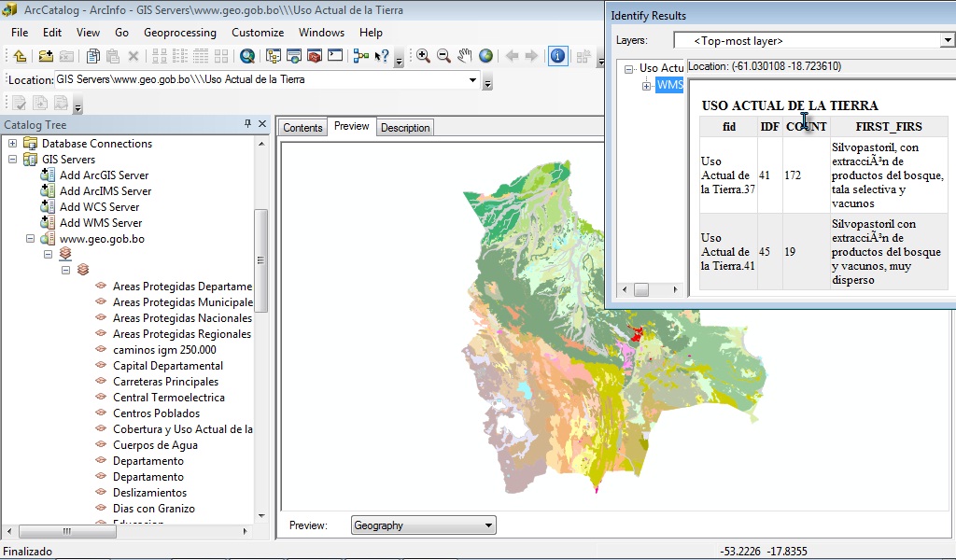956x560 pixels.
Task: Open the Search window icon
Action: click(294, 56)
